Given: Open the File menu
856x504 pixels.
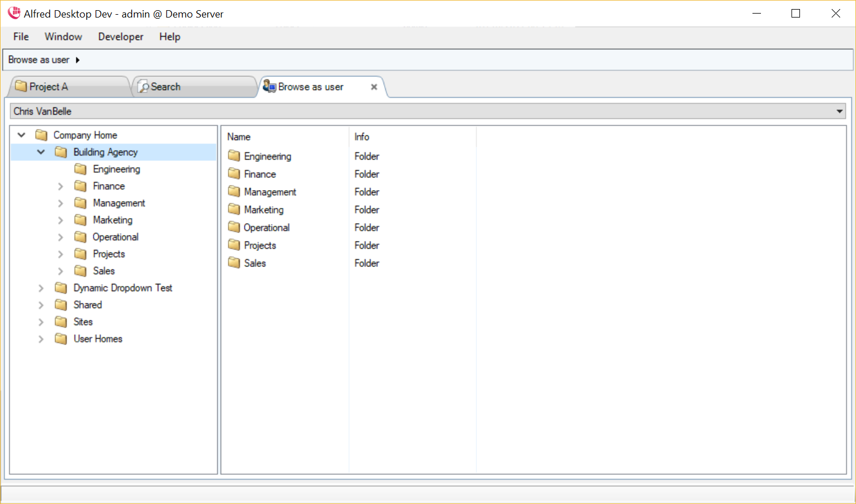Looking at the screenshot, I should click(x=21, y=37).
